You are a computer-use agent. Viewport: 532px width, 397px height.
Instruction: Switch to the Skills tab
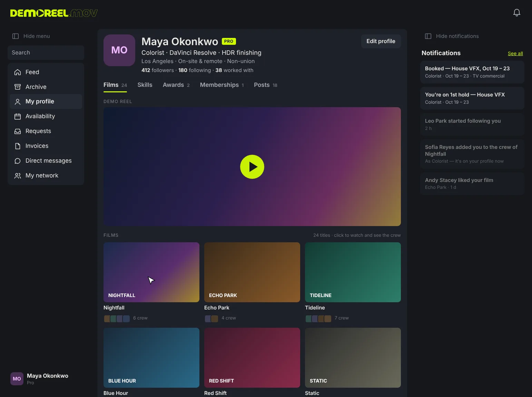pyautogui.click(x=145, y=85)
